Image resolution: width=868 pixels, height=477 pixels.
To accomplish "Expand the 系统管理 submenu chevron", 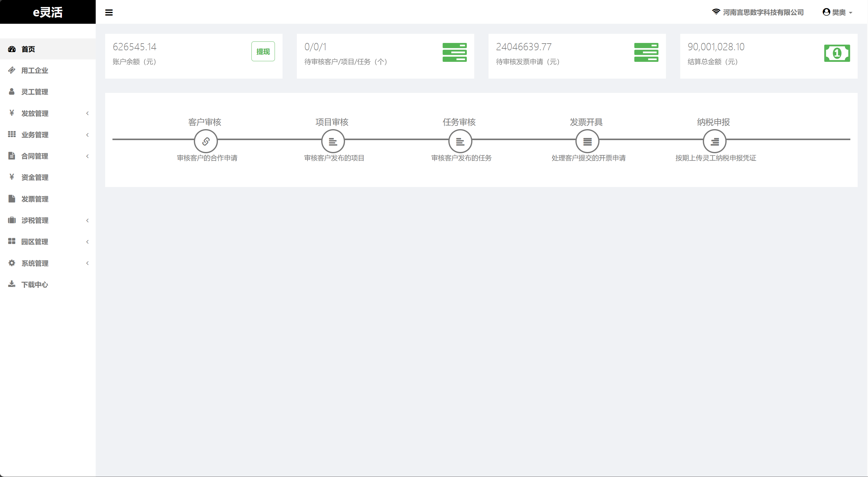I will click(x=87, y=263).
